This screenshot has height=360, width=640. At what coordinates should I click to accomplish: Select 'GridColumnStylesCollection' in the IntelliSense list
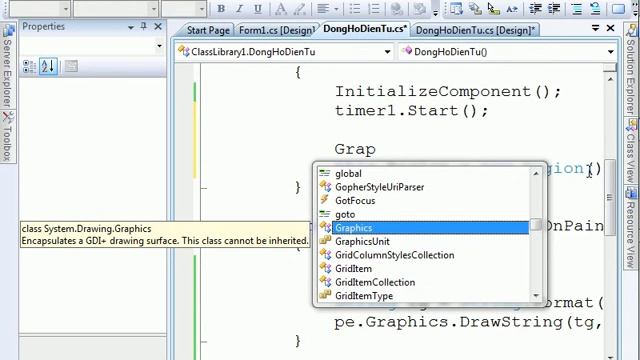tap(423, 255)
